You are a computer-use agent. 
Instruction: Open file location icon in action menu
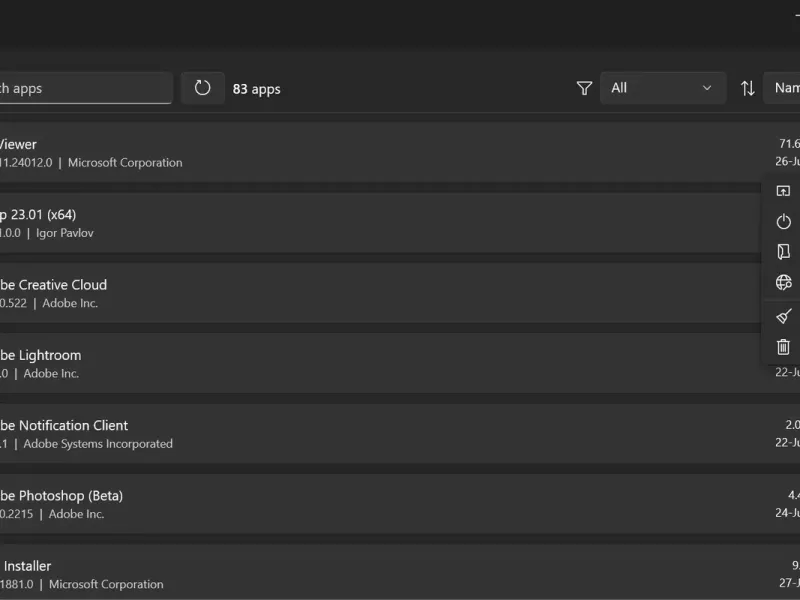point(783,252)
